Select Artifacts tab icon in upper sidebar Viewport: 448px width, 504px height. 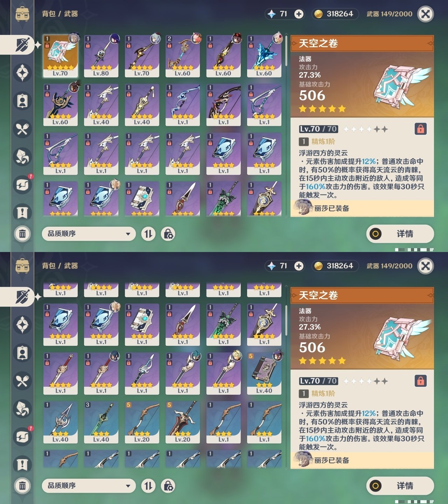point(22,73)
